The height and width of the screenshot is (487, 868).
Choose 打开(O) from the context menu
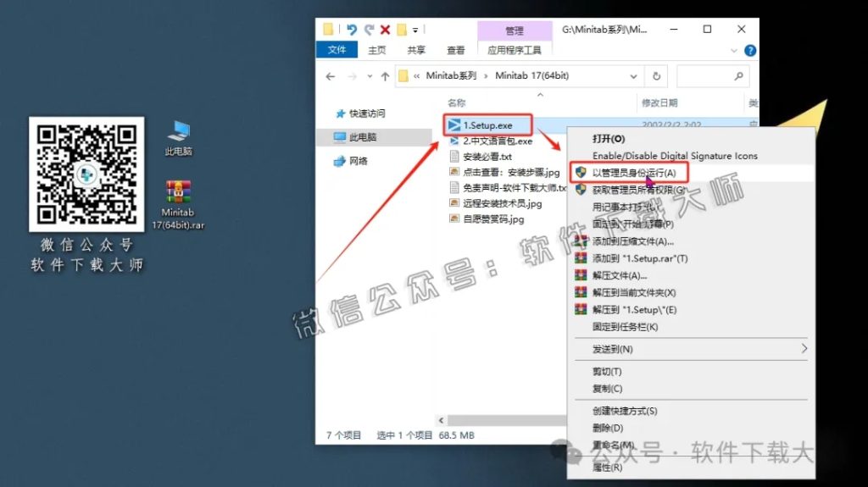[609, 139]
